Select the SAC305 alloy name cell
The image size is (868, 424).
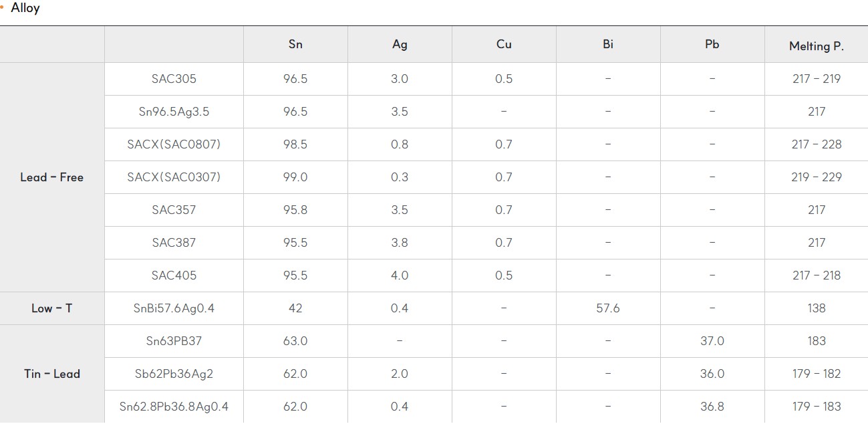coord(174,79)
